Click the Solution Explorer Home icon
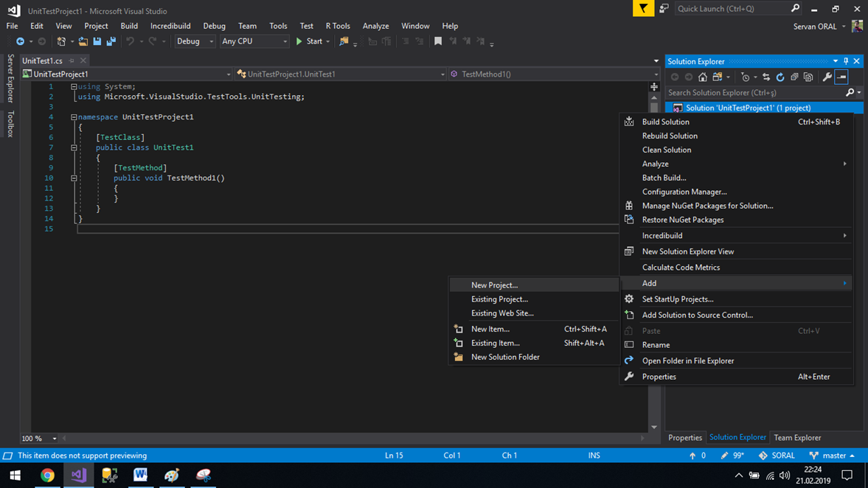The height and width of the screenshot is (488, 868). point(703,77)
